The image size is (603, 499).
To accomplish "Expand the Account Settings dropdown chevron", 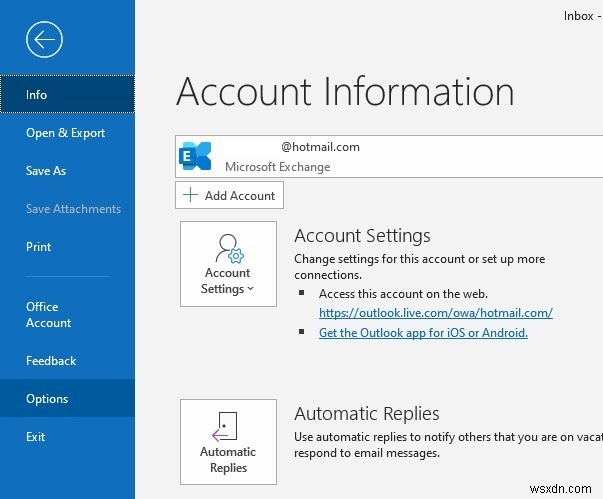I will click(x=251, y=288).
